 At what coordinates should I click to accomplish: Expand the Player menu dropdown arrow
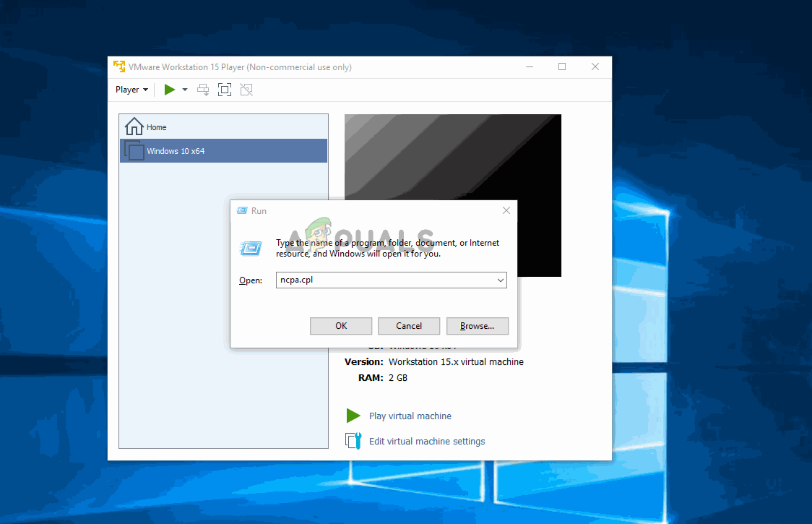[x=147, y=89]
